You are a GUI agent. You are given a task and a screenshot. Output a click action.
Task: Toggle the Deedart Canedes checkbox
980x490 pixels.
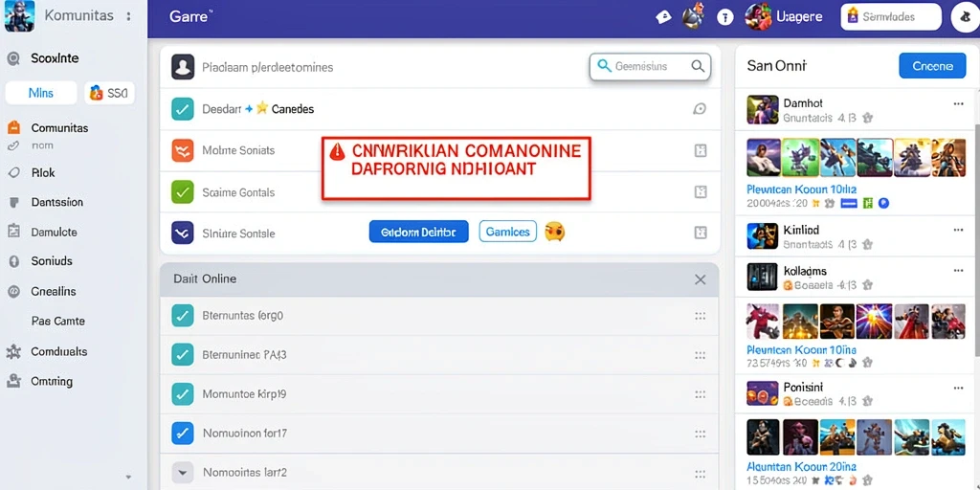pyautogui.click(x=183, y=109)
